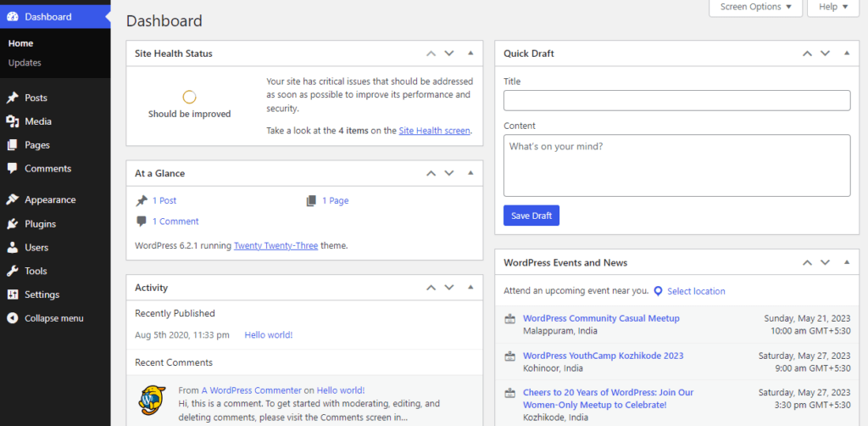Open the Screen Options dropdown
868x426 pixels.
[x=755, y=7]
